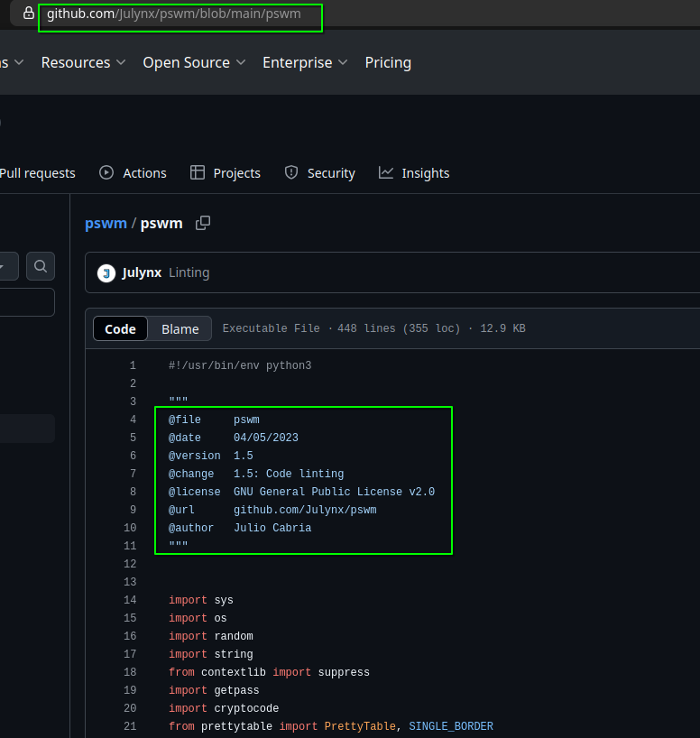Click the 'SINGLE_BORDER' code token
700x738 pixels.
451,726
